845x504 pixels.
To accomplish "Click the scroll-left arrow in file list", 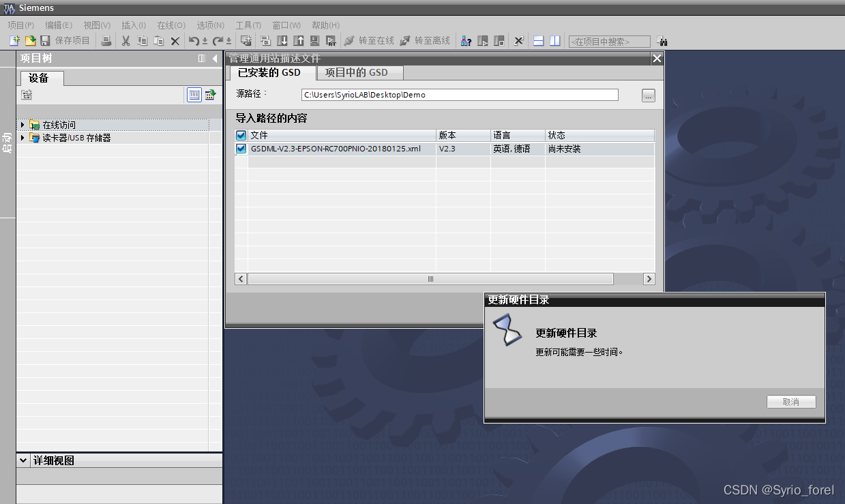I will (241, 279).
